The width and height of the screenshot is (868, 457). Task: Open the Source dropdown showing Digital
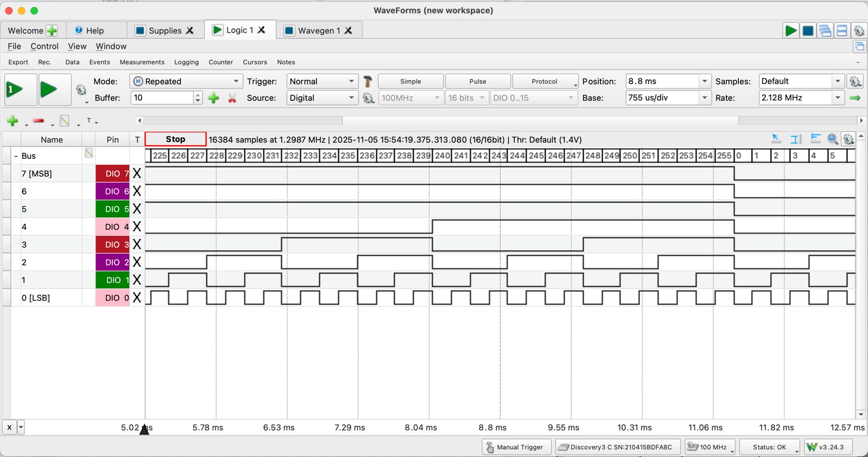tap(322, 98)
